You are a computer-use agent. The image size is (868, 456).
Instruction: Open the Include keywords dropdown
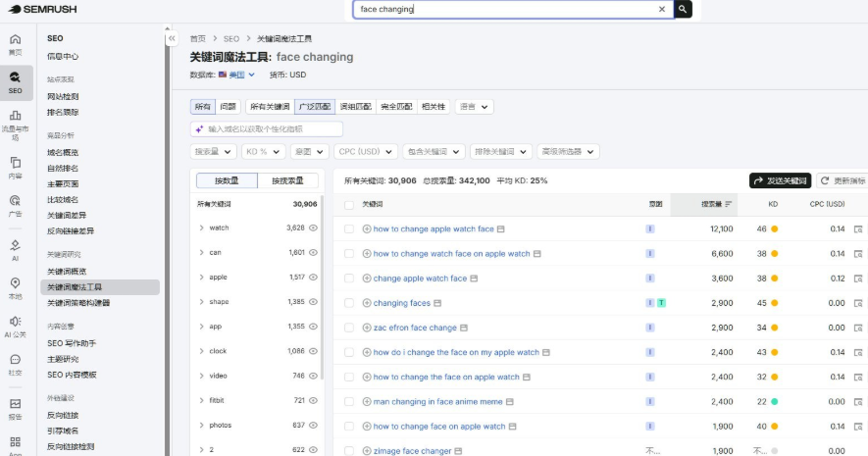[x=434, y=152]
